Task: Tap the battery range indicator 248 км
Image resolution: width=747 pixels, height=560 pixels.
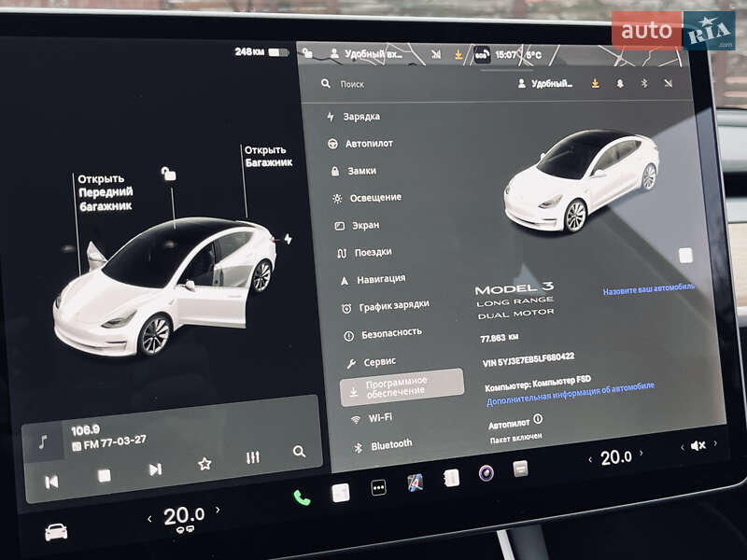Action: coord(261,52)
